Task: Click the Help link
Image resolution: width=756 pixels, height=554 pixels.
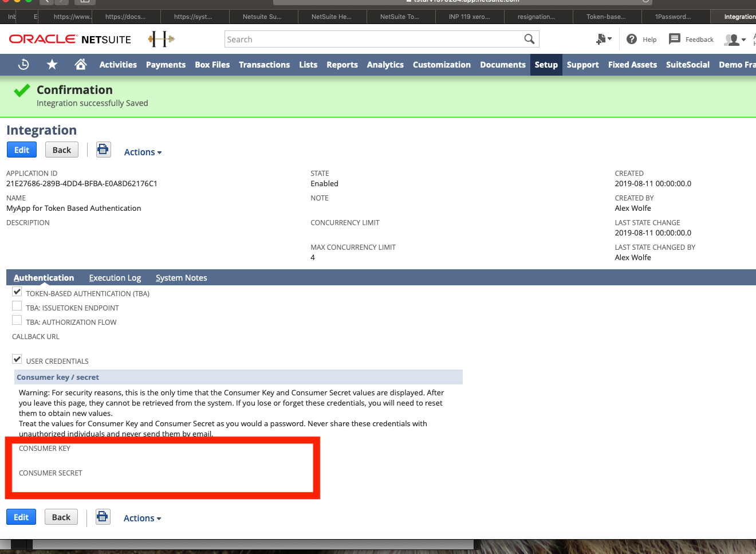Action: tap(649, 40)
